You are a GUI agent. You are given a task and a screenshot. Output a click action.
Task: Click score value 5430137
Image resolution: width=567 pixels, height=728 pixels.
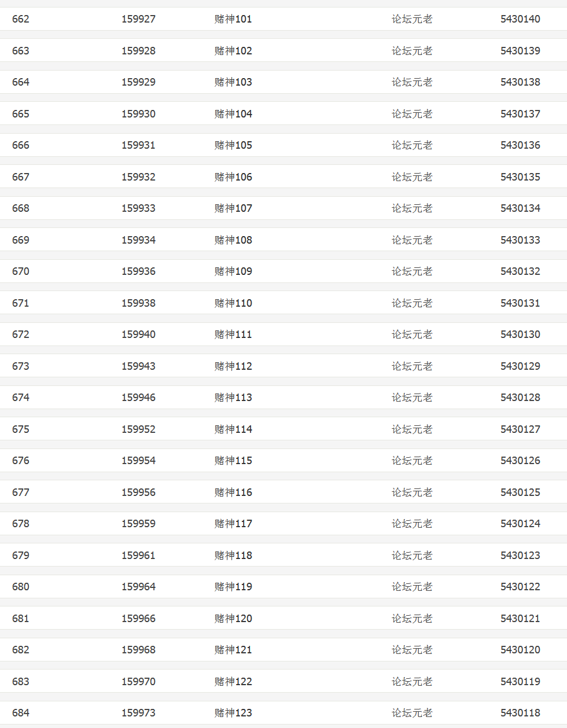pos(520,114)
